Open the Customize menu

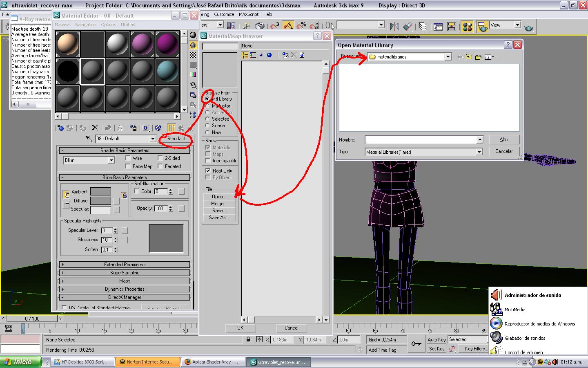click(224, 14)
